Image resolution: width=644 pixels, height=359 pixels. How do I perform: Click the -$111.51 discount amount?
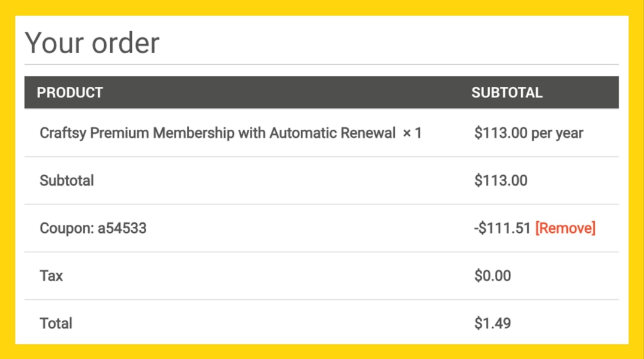pos(502,228)
